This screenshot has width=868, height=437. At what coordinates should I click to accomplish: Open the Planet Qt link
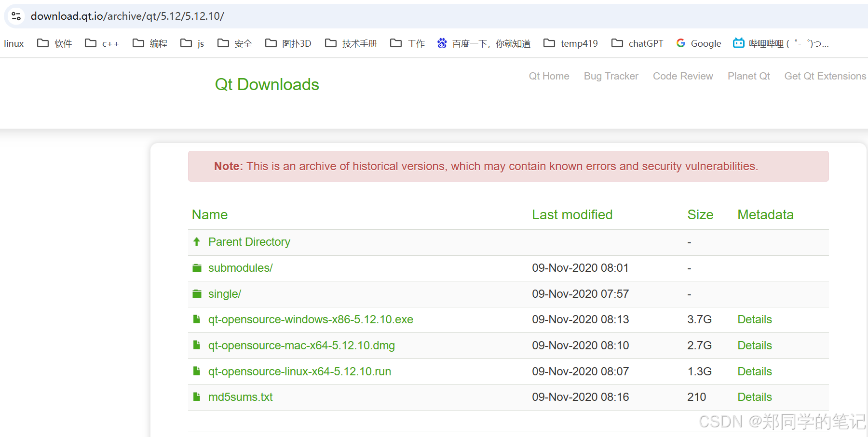(748, 76)
